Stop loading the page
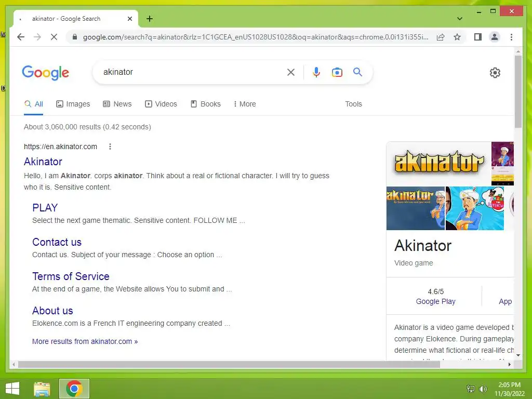 click(54, 37)
